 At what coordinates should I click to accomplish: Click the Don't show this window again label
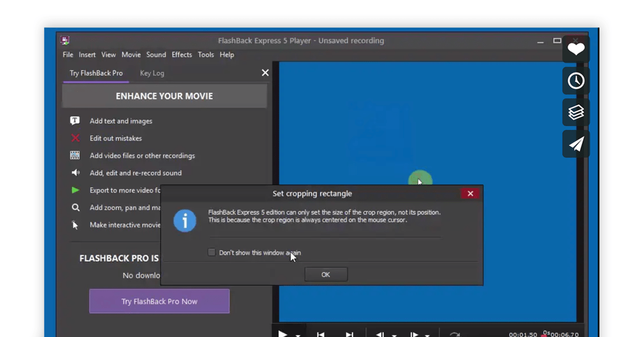coord(260,253)
